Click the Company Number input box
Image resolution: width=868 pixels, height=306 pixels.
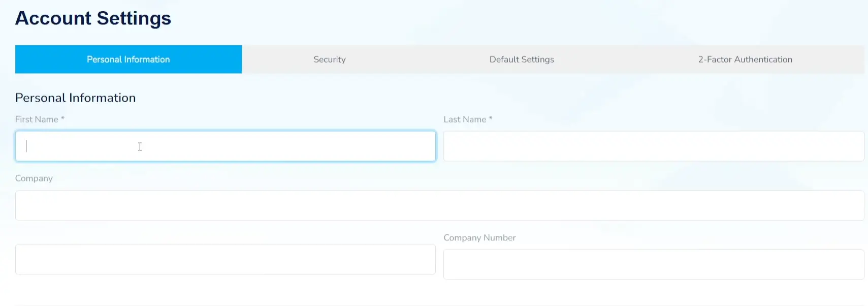(654, 264)
